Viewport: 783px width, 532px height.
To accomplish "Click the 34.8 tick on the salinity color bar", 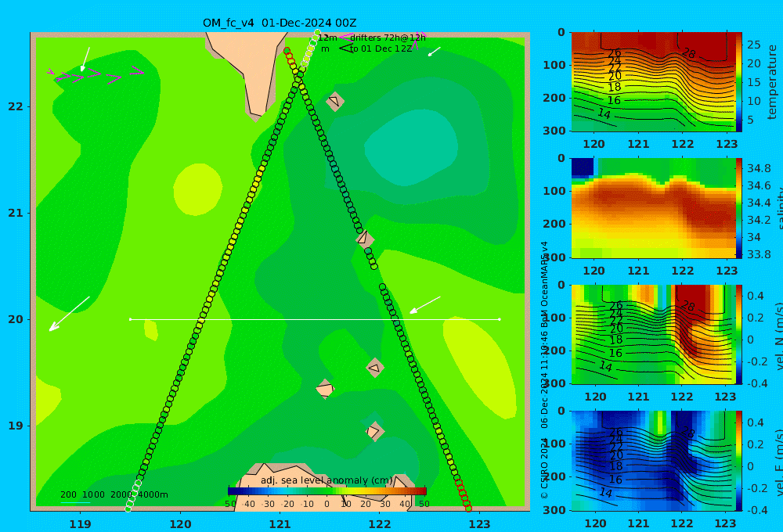I will [x=759, y=168].
